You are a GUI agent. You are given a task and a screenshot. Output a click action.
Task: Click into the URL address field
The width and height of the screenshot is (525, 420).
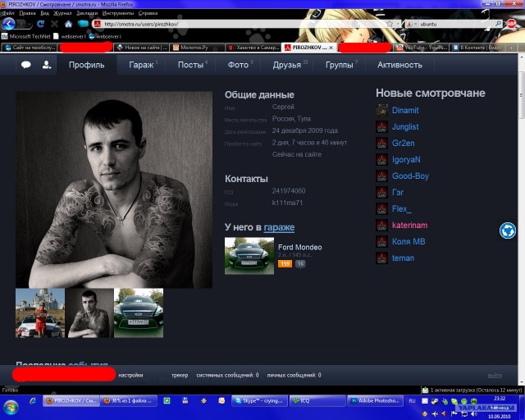coord(243,24)
